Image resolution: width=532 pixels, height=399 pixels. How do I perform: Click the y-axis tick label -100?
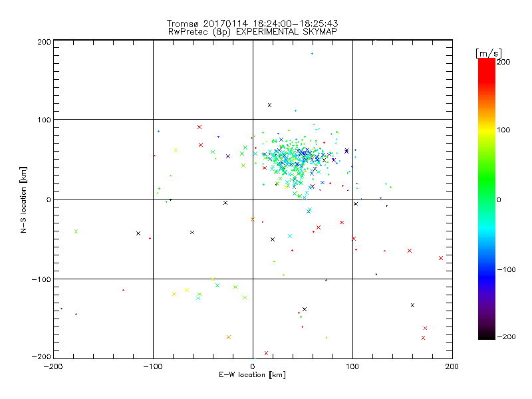point(41,279)
